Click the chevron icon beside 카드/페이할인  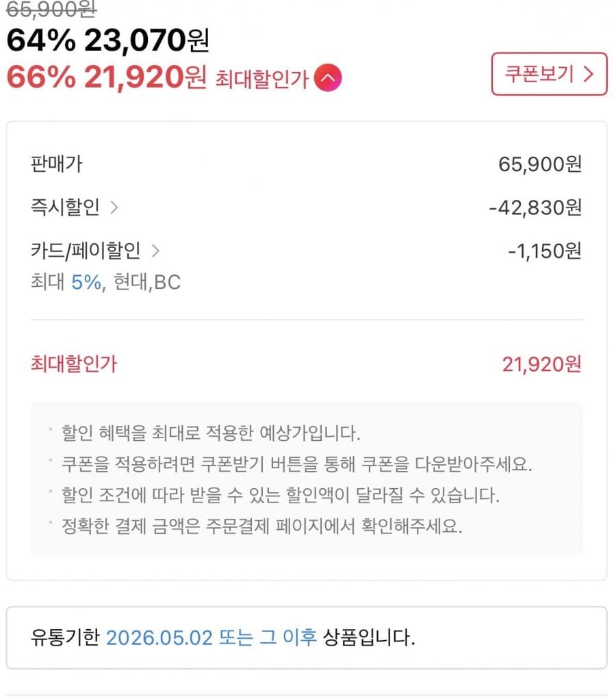click(155, 251)
